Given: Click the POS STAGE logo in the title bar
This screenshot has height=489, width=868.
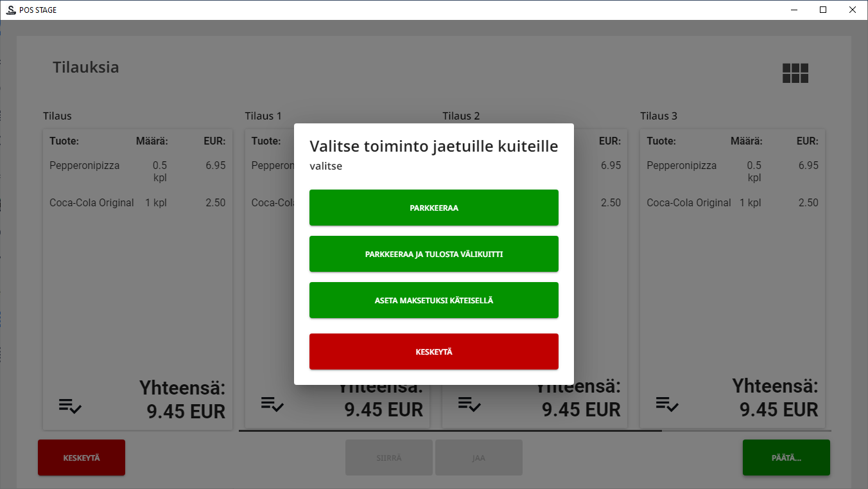Looking at the screenshot, I should pos(10,10).
